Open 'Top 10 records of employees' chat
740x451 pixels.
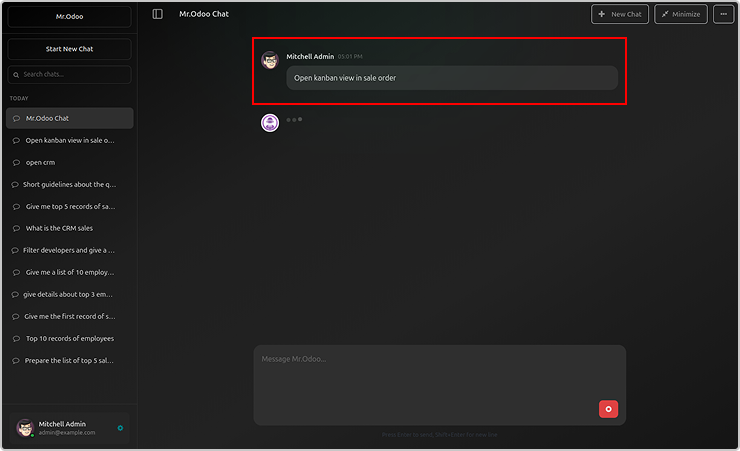69,338
